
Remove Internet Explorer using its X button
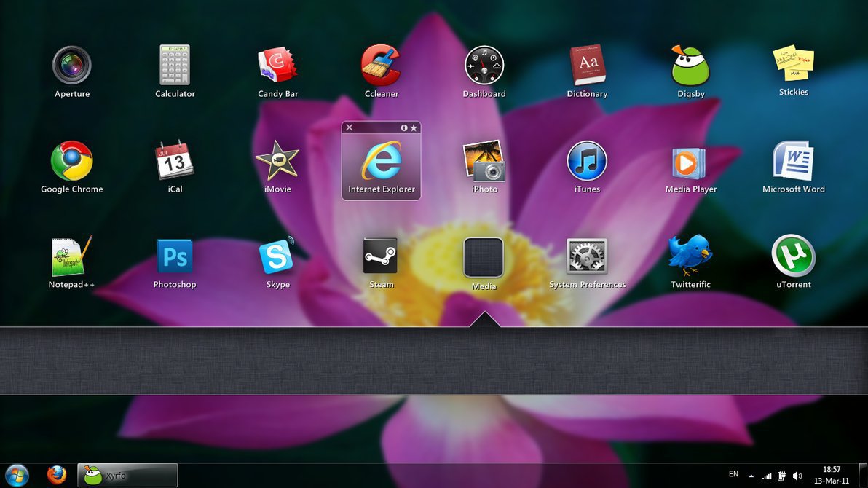pyautogui.click(x=350, y=127)
